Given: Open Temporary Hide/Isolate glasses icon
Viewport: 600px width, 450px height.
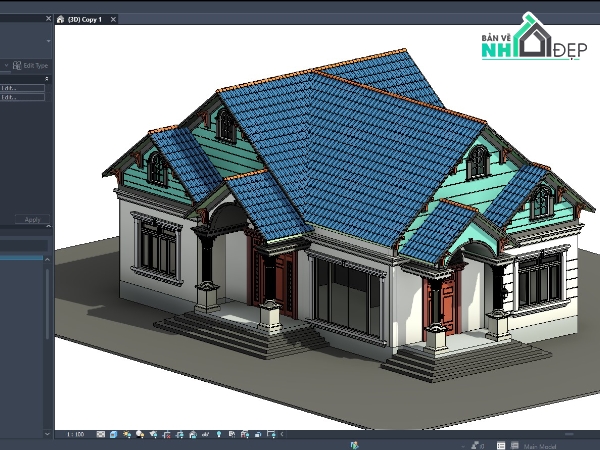Looking at the screenshot, I should [206, 434].
